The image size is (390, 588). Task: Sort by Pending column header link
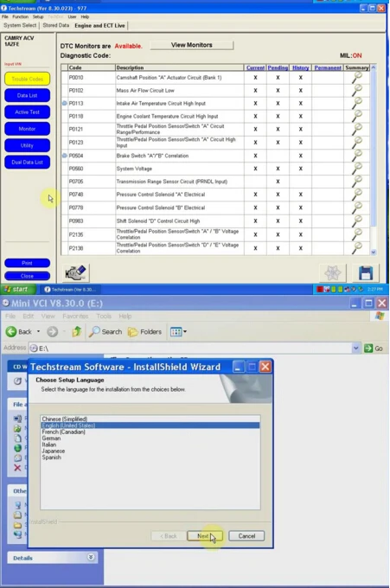click(x=278, y=67)
